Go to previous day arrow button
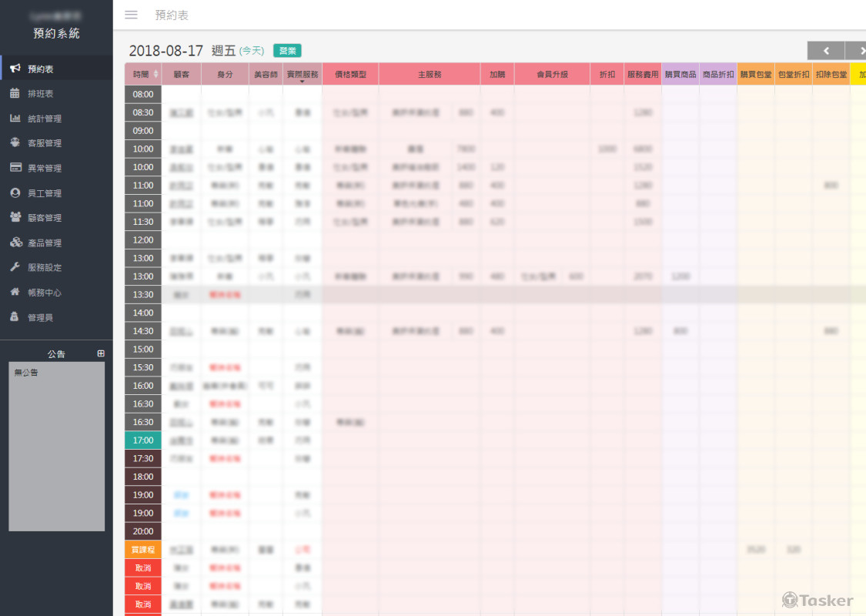The height and width of the screenshot is (616, 866). point(826,51)
